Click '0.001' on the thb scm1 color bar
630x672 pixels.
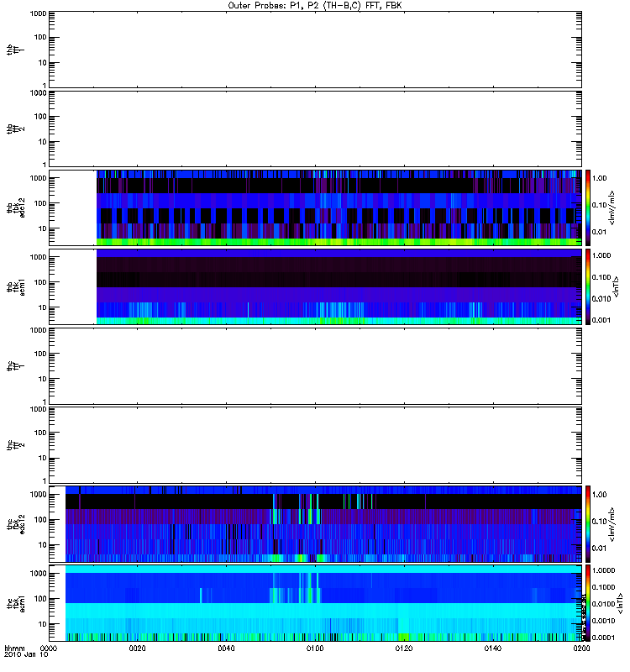pyautogui.click(x=601, y=320)
